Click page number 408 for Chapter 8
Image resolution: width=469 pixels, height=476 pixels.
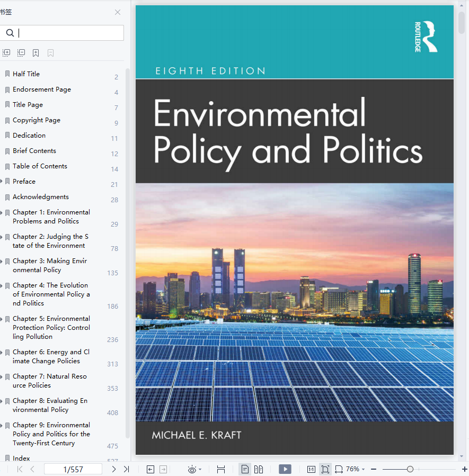(x=113, y=412)
